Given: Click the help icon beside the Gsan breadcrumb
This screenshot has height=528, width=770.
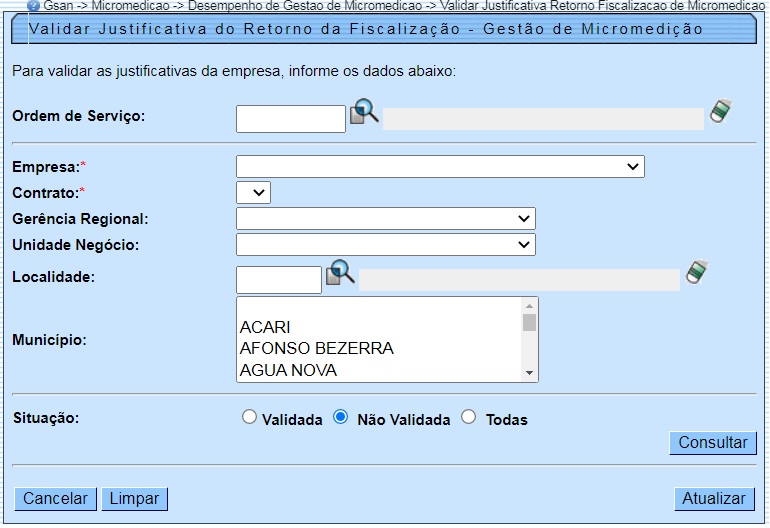Looking at the screenshot, I should tap(33, 6).
